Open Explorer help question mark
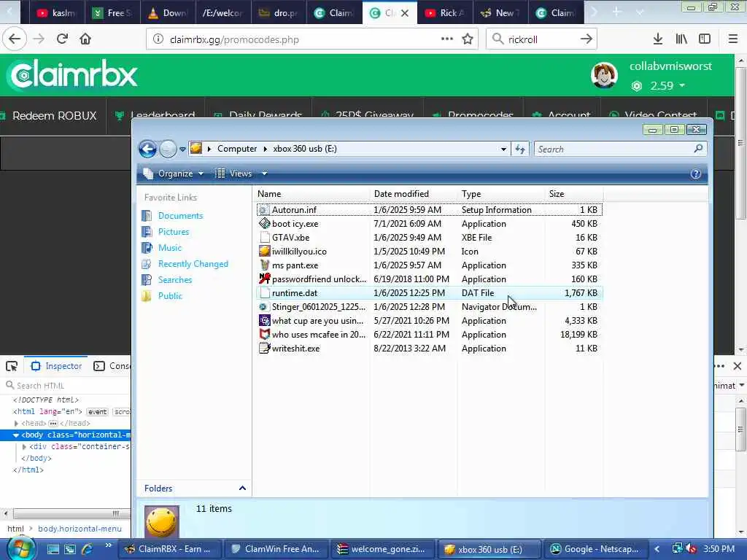The width and height of the screenshot is (747, 560). point(695,174)
